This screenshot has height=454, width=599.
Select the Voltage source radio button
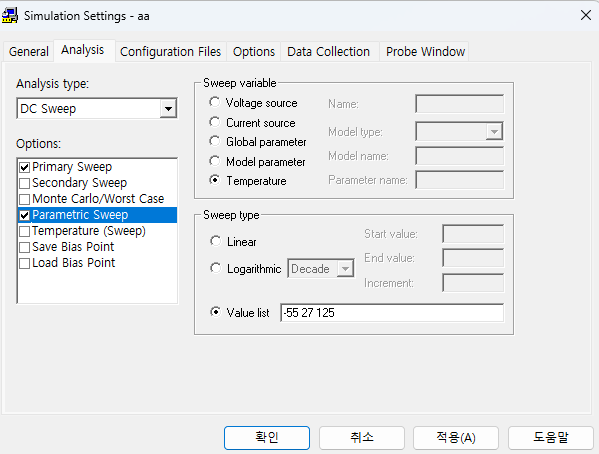point(215,102)
